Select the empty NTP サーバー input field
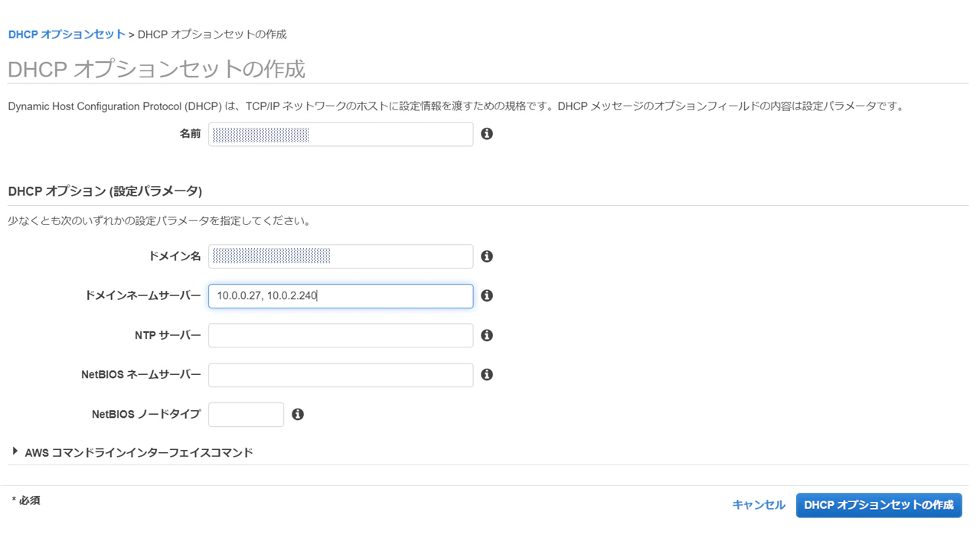This screenshot has width=980, height=551. click(341, 335)
